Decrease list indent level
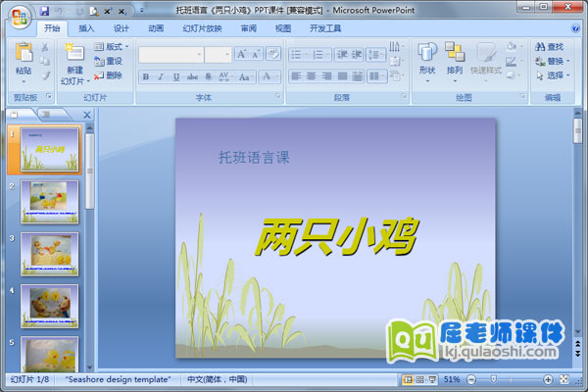The width and height of the screenshot is (588, 392). [x=342, y=55]
